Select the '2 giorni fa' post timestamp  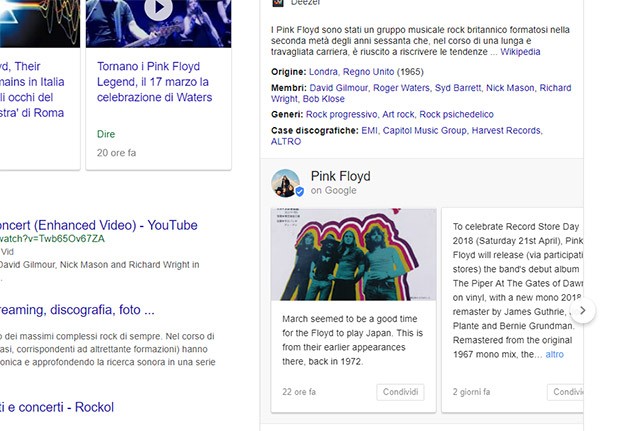click(471, 392)
